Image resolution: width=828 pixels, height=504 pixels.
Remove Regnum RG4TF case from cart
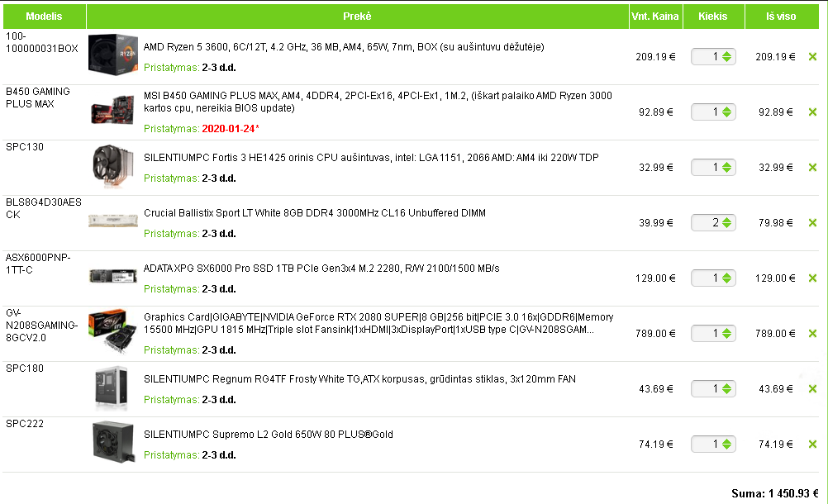coord(812,389)
